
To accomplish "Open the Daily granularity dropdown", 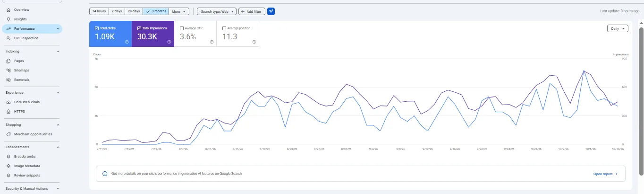I will tap(618, 28).
